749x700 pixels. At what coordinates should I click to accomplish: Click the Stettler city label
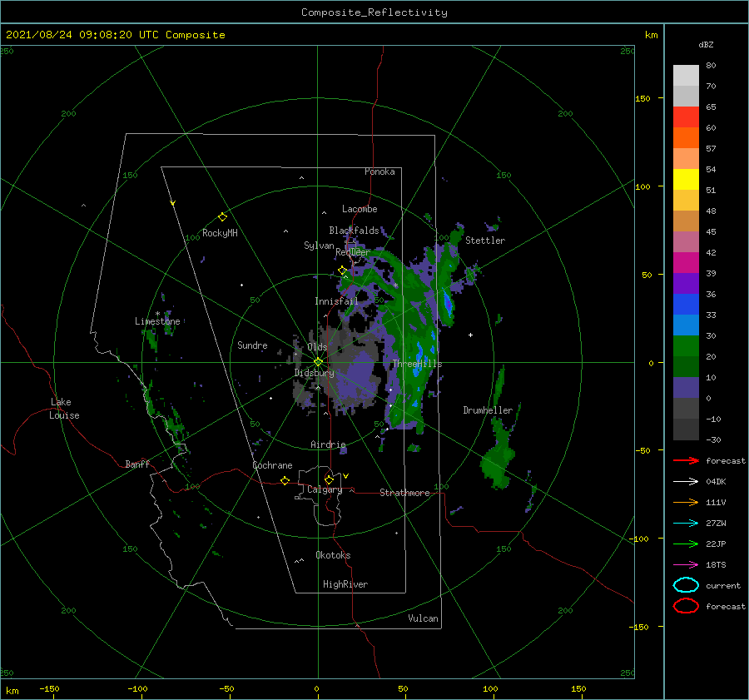(x=485, y=241)
